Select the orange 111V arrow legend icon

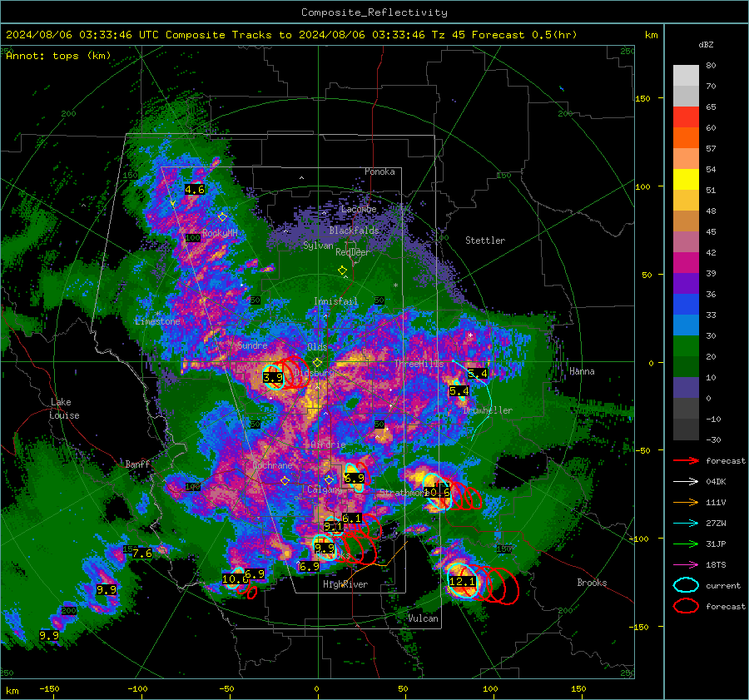pos(686,502)
